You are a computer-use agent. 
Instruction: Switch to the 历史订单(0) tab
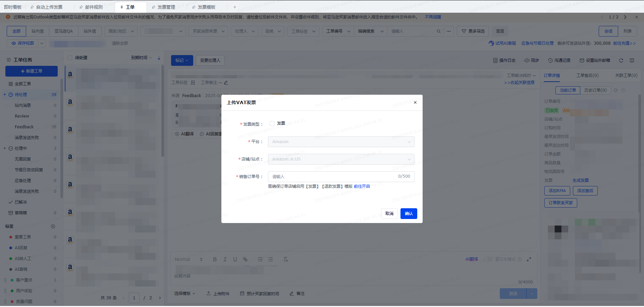click(595, 90)
